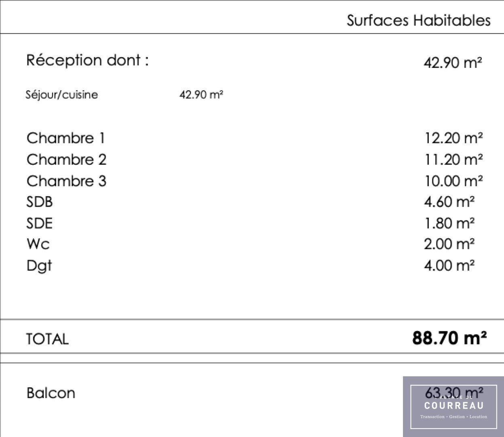This screenshot has height=437, width=504.
Task: Select the 1.80 m² value
Action: [x=449, y=223]
